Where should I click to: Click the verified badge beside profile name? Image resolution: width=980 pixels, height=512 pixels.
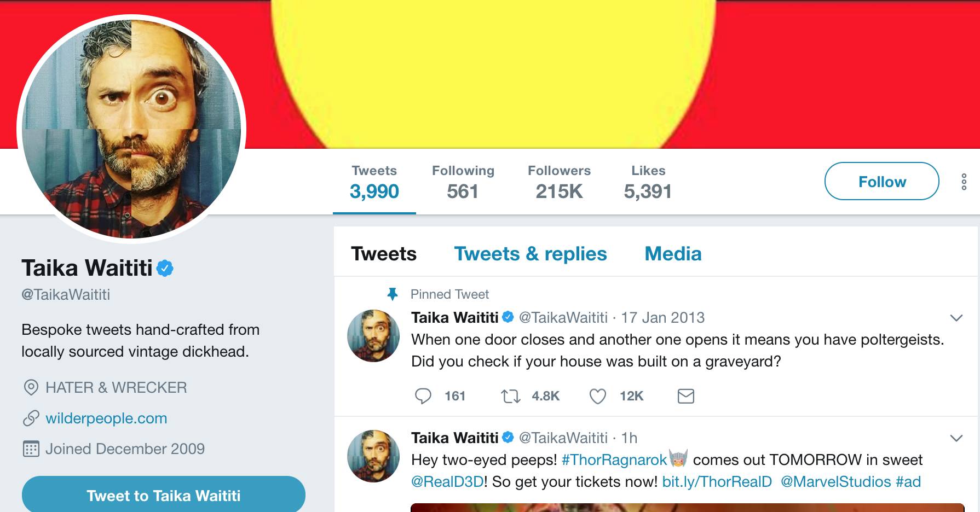click(165, 269)
